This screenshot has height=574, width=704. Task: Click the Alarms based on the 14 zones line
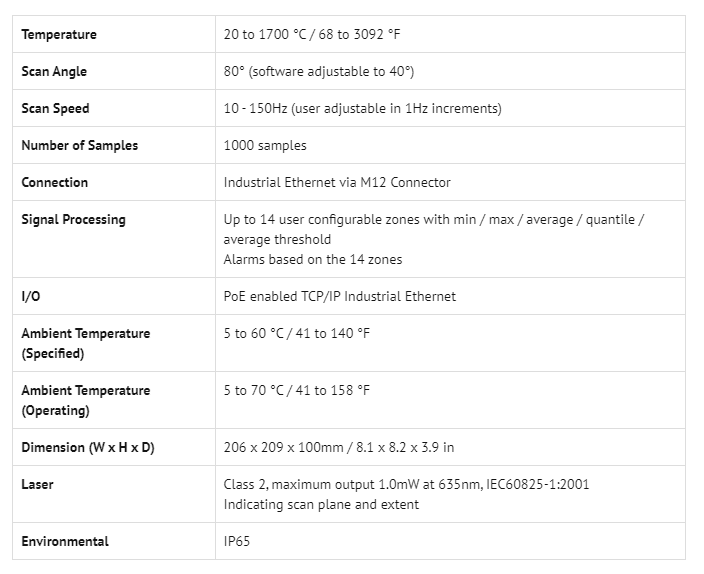[x=312, y=260]
